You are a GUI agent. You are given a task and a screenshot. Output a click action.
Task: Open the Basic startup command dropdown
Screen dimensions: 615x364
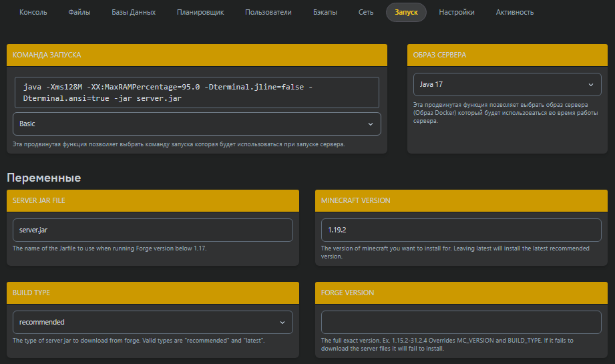[196, 124]
